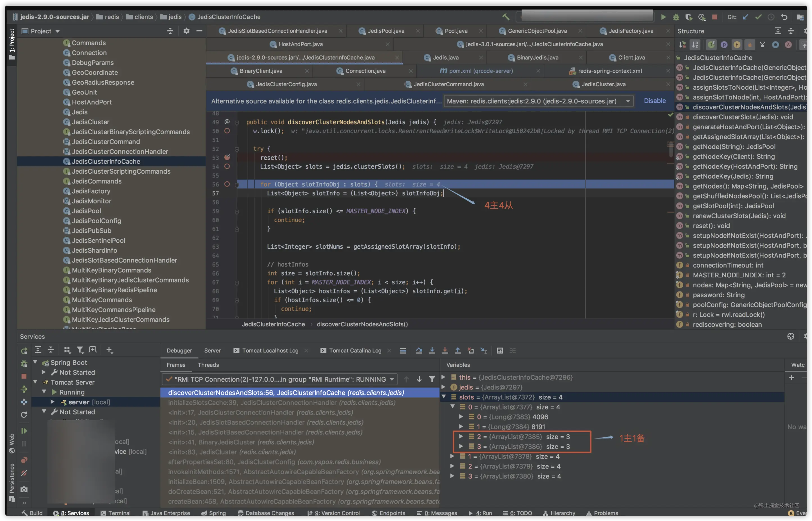Commit changes with Git checkmark icon
The image size is (812, 521).
click(759, 17)
